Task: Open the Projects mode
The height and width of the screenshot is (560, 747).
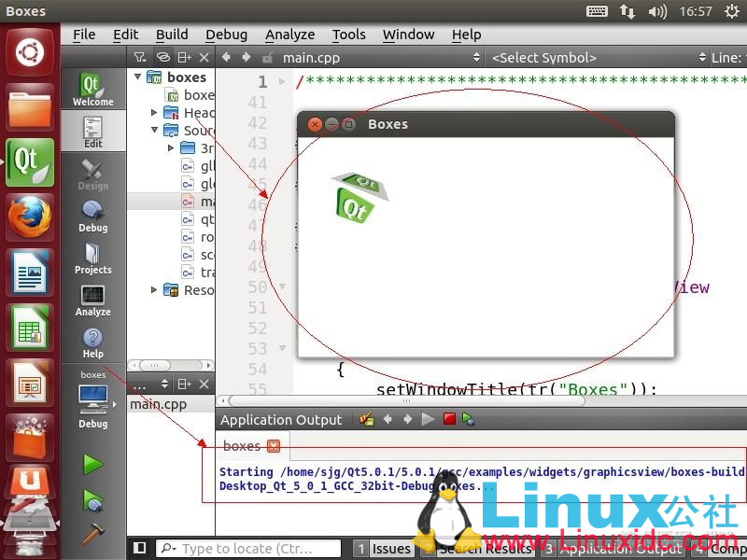Action: point(92,259)
